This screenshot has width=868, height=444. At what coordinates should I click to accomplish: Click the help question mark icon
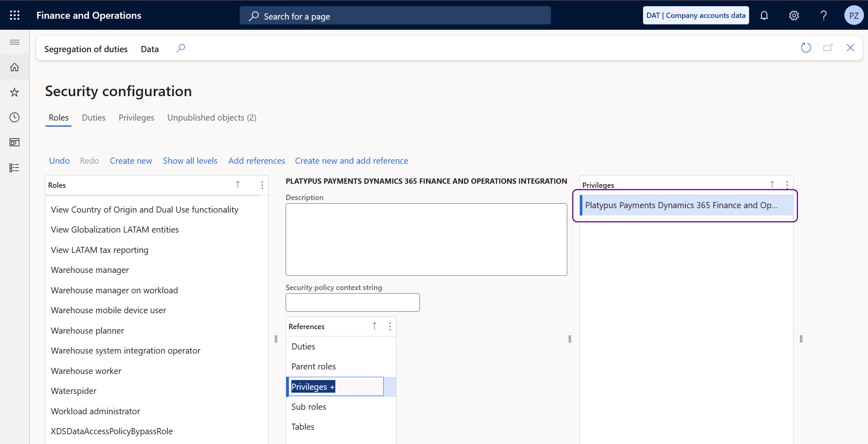[x=823, y=15]
